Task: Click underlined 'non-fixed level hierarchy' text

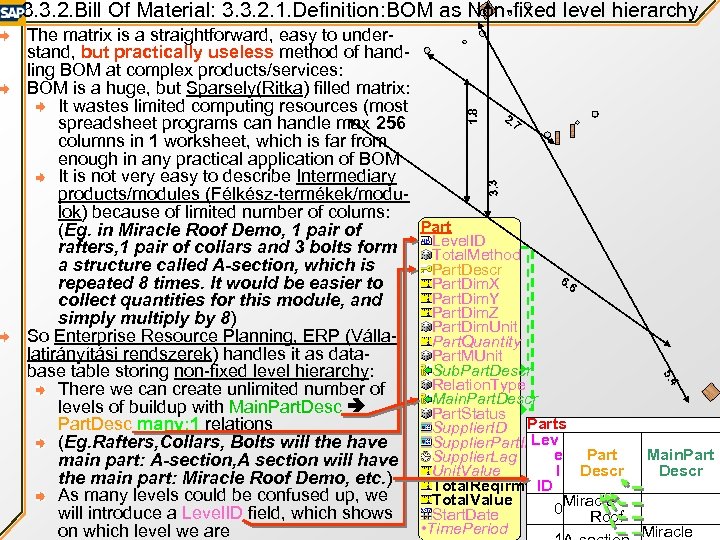Action: pos(271,371)
